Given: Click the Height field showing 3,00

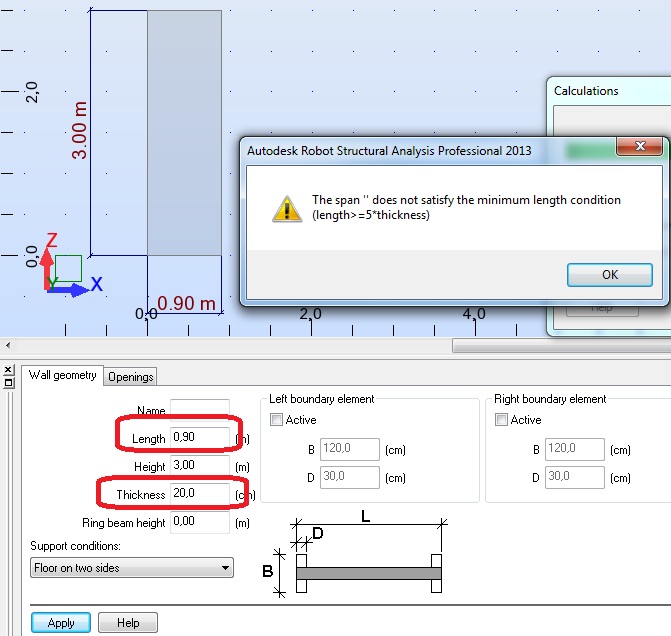Looking at the screenshot, I should tap(200, 466).
